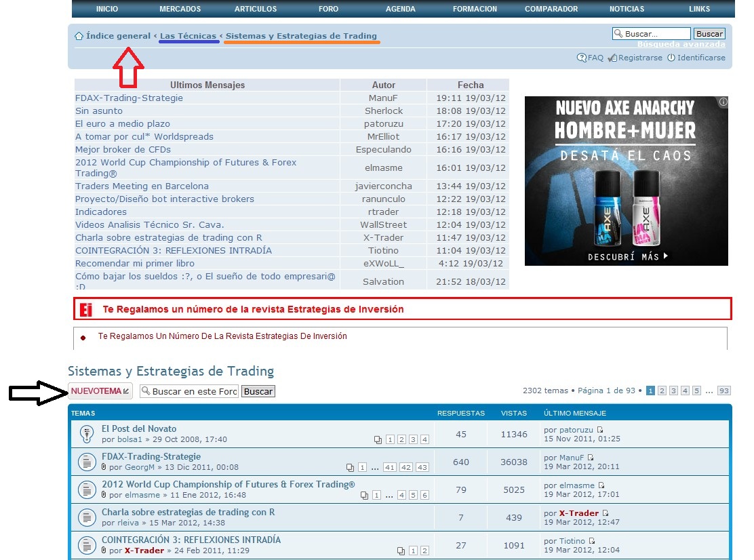Click the topic icon for FDAX-Trading-Strategie row
Screen dimensions: 754x560
87,462
